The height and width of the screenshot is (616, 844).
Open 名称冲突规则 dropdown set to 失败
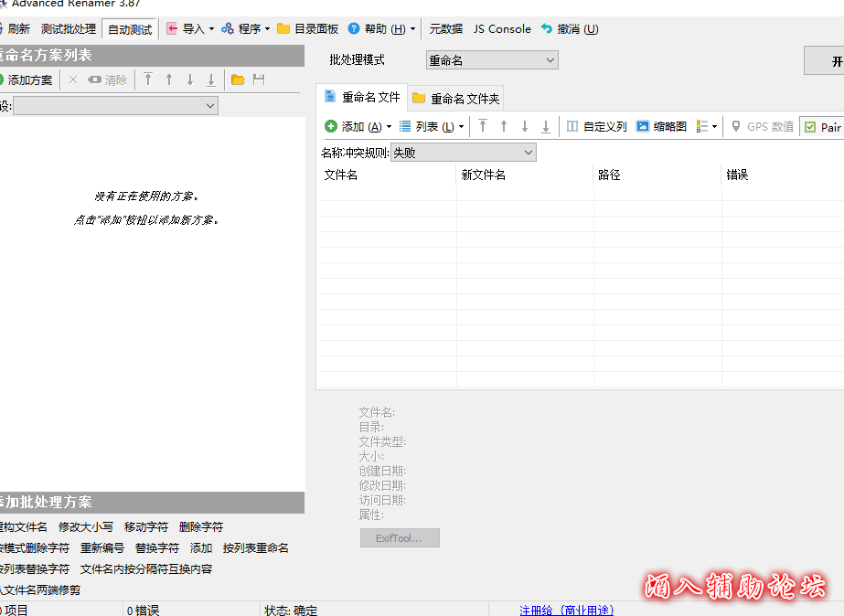(x=464, y=153)
